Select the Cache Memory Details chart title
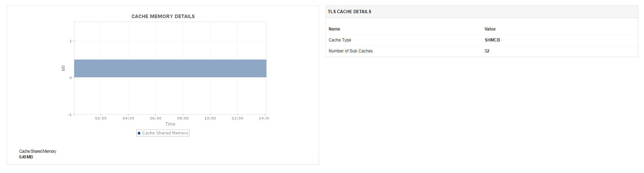Image resolution: width=644 pixels, height=173 pixels. [x=163, y=16]
